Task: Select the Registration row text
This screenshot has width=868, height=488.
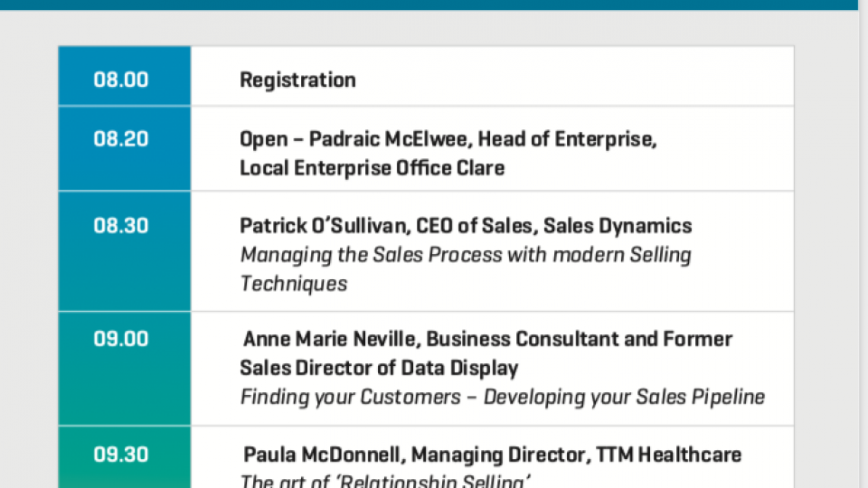Action: 297,80
